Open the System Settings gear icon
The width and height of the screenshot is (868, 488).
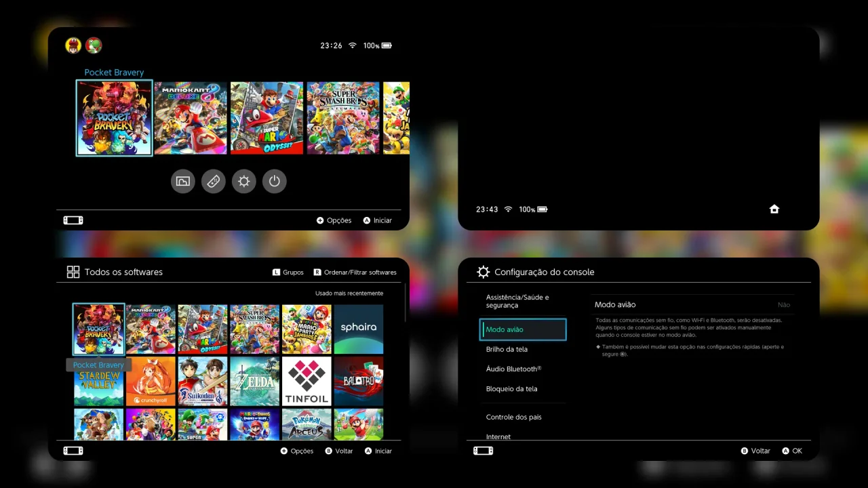click(x=244, y=181)
